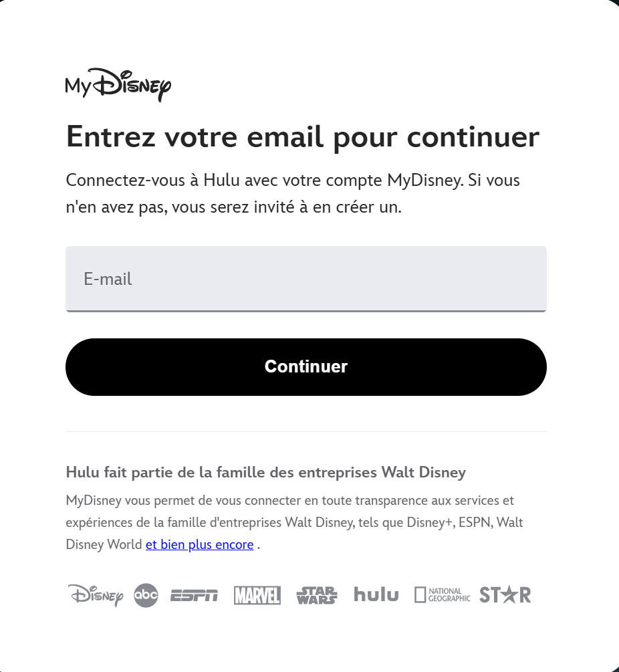Click the "Entrez votre email pour continuer" heading
619x672 pixels.
click(302, 137)
